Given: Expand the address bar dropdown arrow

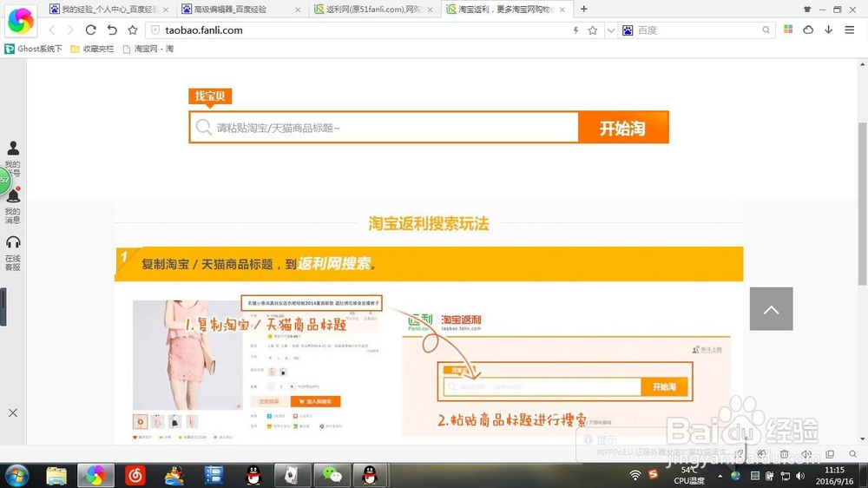Looking at the screenshot, I should (610, 30).
